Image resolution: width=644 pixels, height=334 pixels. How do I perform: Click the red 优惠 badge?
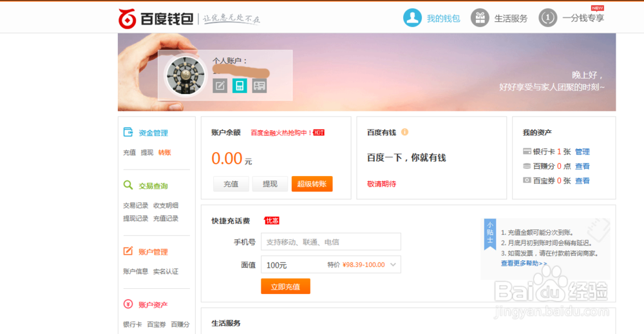pyautogui.click(x=272, y=221)
